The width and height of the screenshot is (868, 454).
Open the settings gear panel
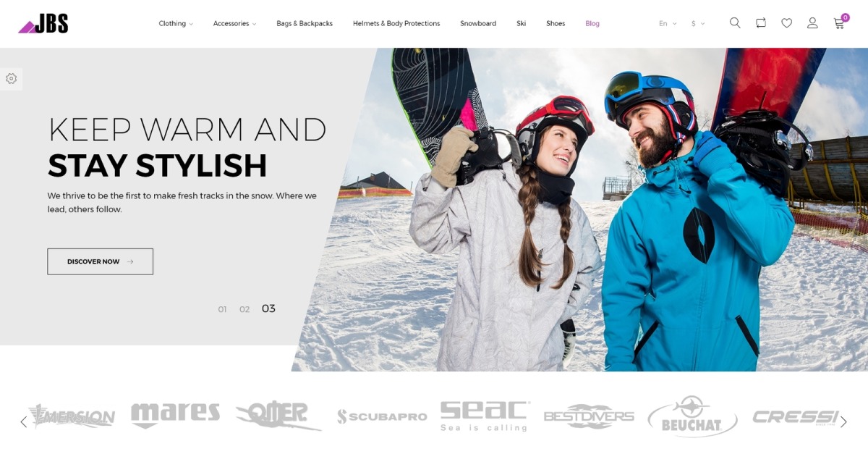pos(11,78)
